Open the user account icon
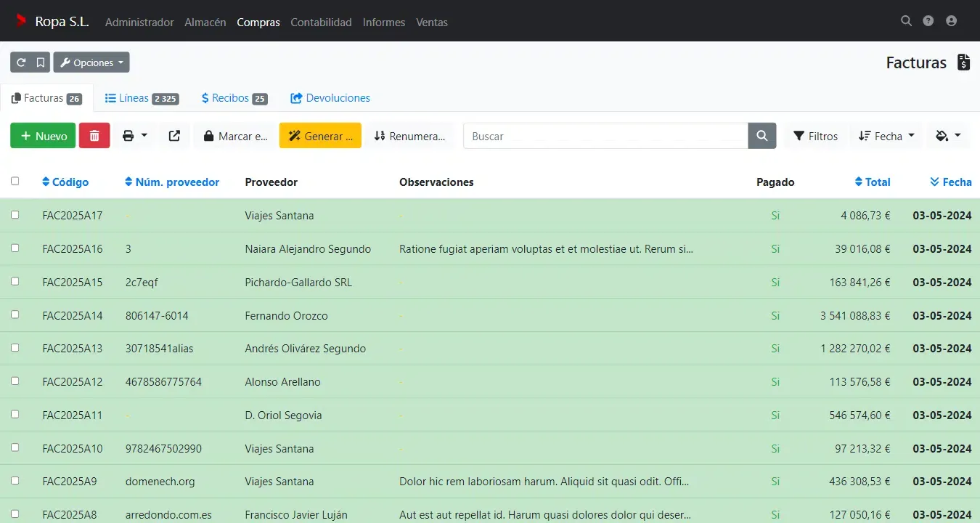The height and width of the screenshot is (523, 980). click(951, 21)
